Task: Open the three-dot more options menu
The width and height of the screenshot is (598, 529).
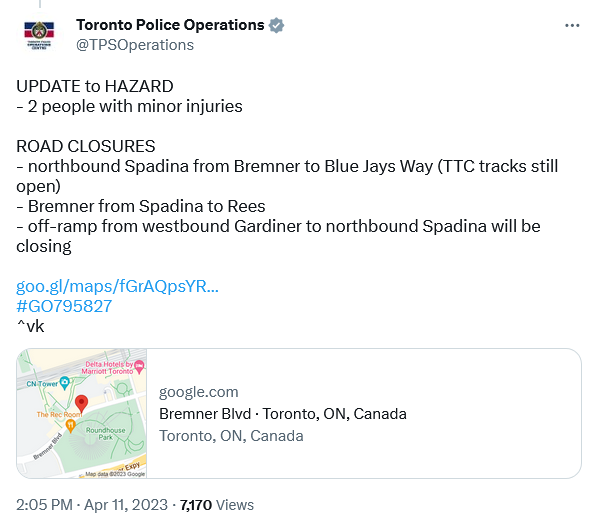Action: (572, 26)
